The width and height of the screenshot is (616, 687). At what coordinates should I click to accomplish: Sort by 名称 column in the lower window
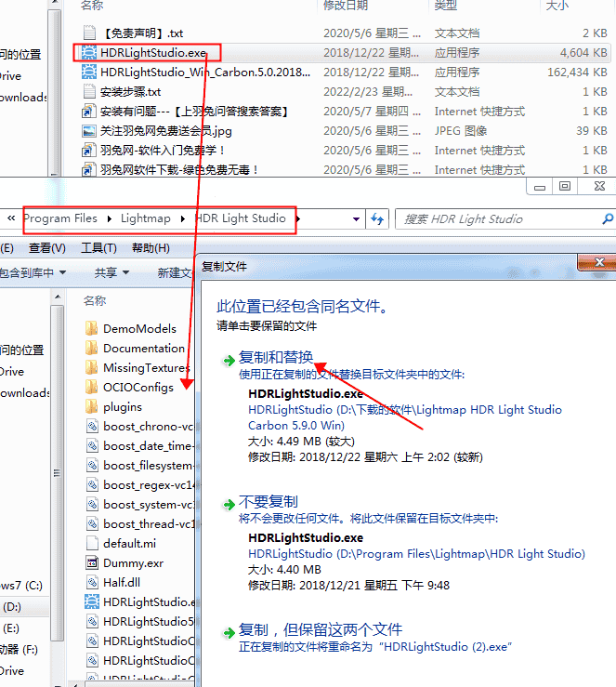click(x=95, y=300)
